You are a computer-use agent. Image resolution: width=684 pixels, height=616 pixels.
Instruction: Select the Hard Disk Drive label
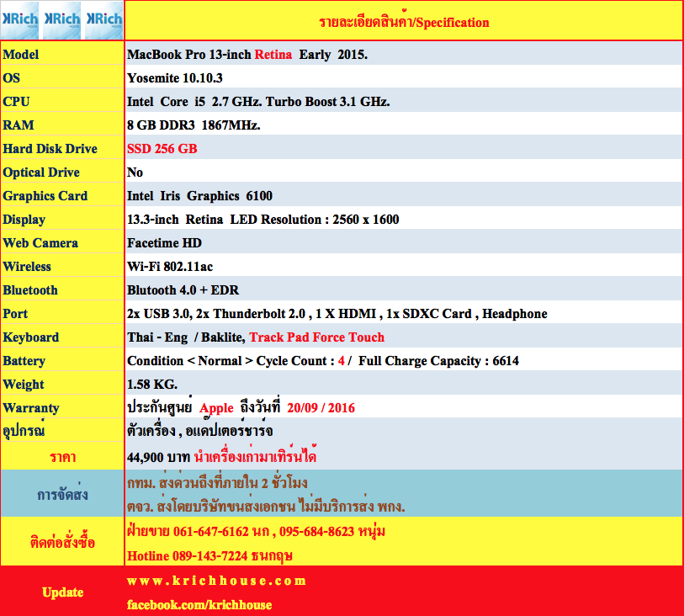[x=62, y=149]
